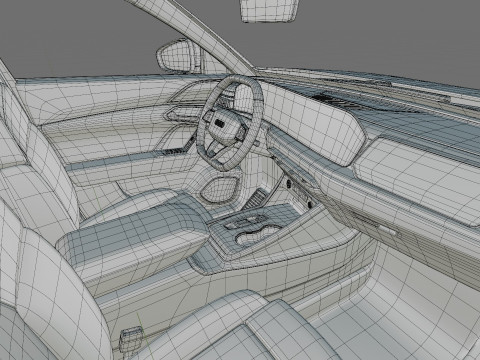Select the interior rear-view mirror
This screenshot has width=480, height=360.
click(269, 10)
